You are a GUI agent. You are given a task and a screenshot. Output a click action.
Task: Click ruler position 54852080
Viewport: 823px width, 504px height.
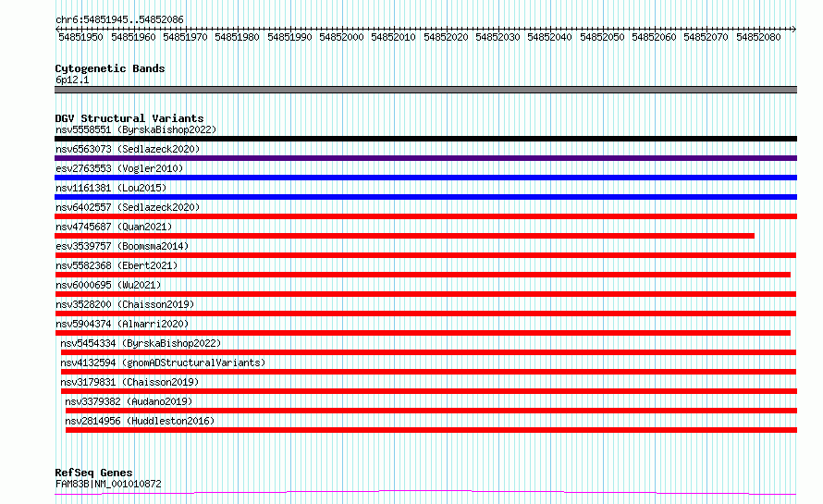(x=759, y=37)
